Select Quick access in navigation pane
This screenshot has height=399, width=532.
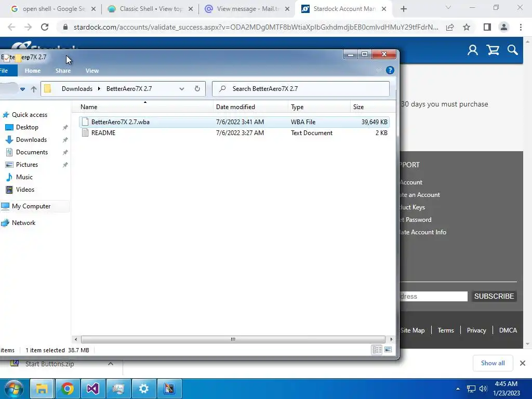coord(30,115)
